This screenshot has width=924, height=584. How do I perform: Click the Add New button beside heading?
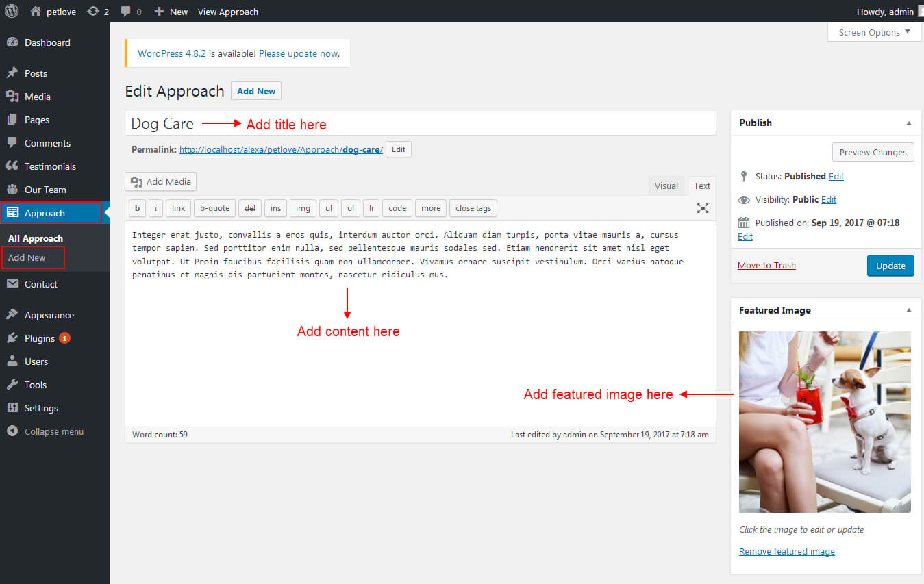(256, 91)
